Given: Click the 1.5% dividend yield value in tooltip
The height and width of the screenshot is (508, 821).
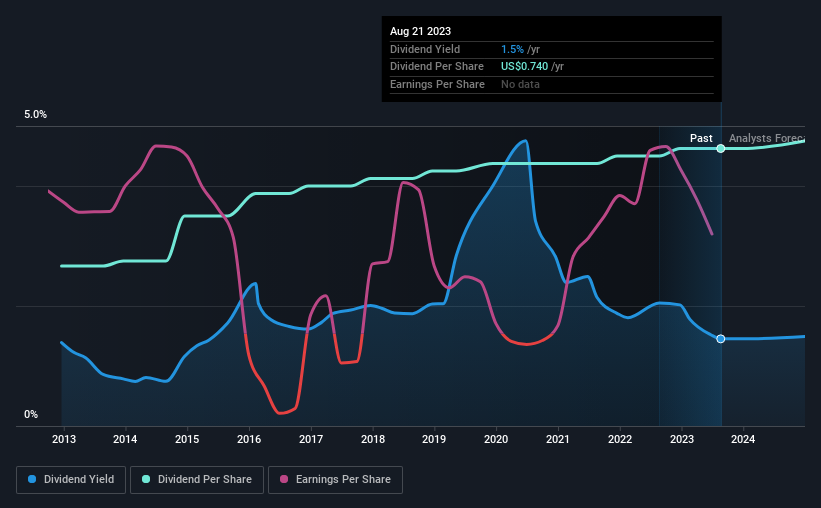Looking at the screenshot, I should click(512, 49).
